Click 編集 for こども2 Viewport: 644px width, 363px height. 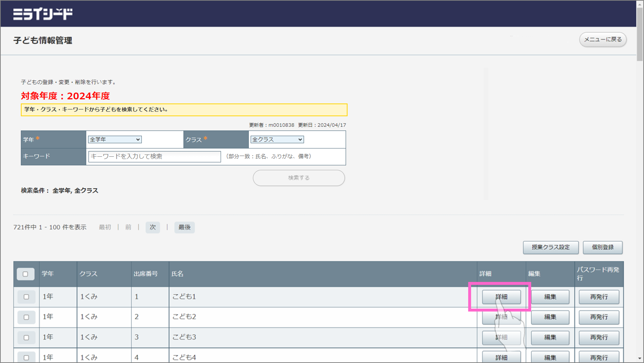coord(550,317)
